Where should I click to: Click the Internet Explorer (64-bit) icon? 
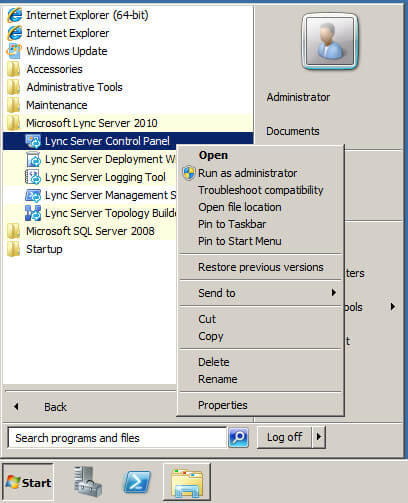click(14, 15)
